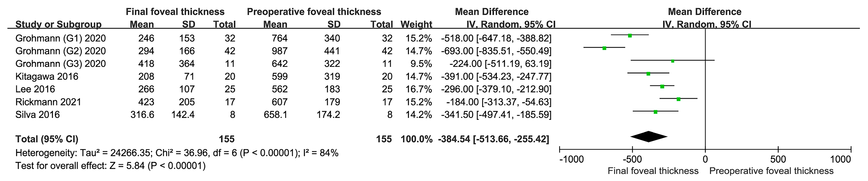Screen dimensions: 868x181
Task: Click the Weight column header
Action: (x=416, y=24)
